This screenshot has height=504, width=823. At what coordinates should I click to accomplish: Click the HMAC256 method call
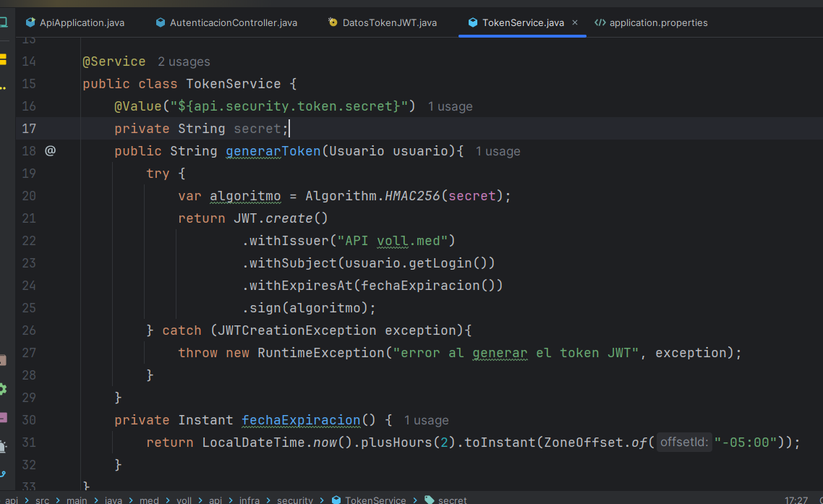pos(412,196)
